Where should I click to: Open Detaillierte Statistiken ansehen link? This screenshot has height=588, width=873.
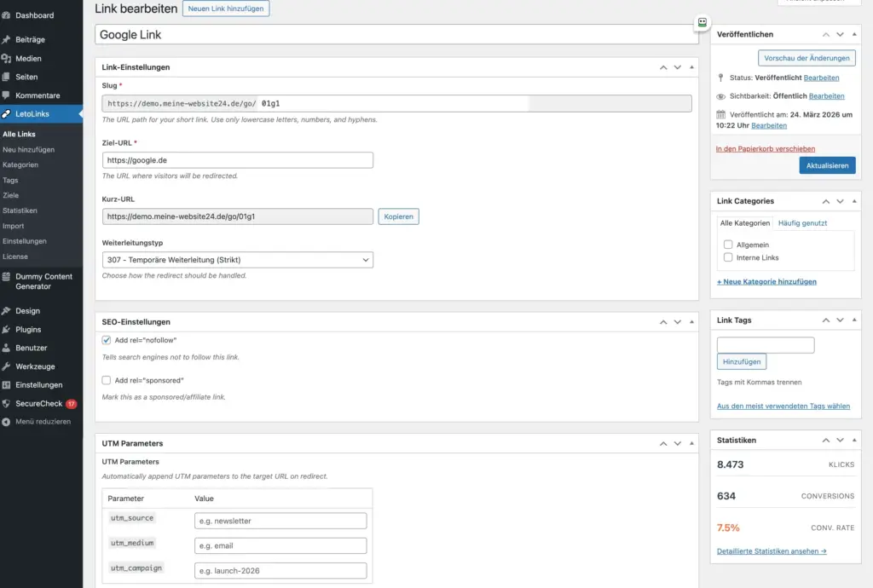tap(772, 551)
